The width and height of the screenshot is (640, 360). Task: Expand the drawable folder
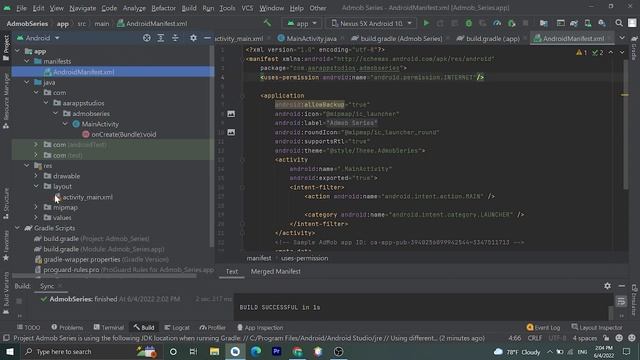pyautogui.click(x=36, y=176)
